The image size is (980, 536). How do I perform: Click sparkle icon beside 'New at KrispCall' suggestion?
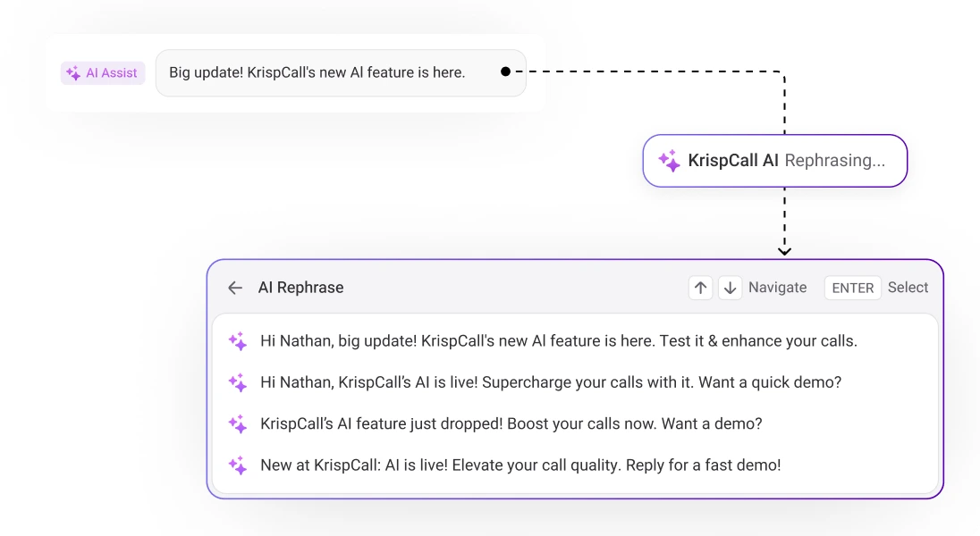238,465
